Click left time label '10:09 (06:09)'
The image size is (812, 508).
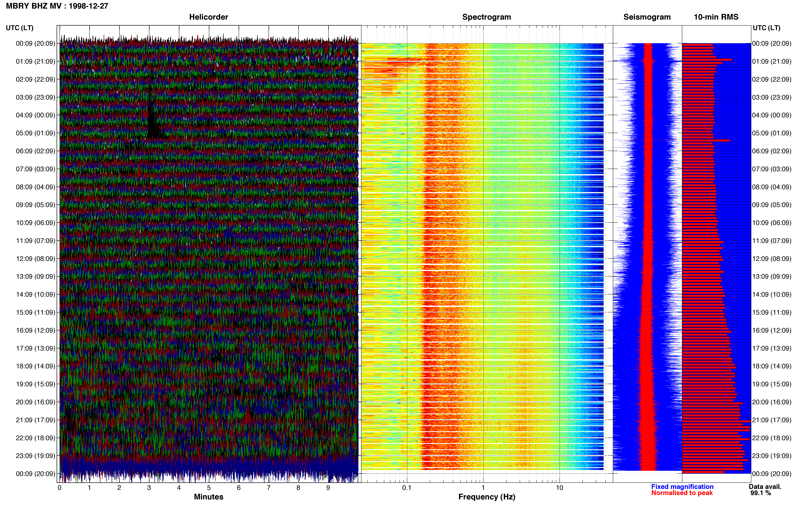pos(35,223)
